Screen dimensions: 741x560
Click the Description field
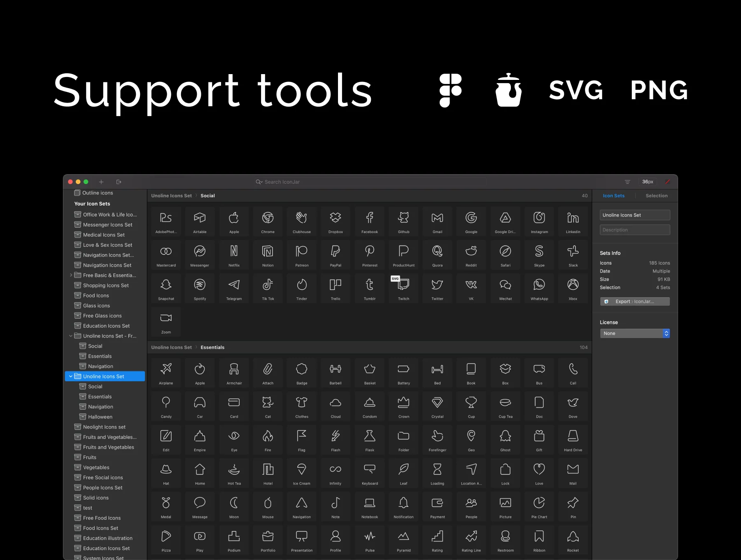pos(635,230)
